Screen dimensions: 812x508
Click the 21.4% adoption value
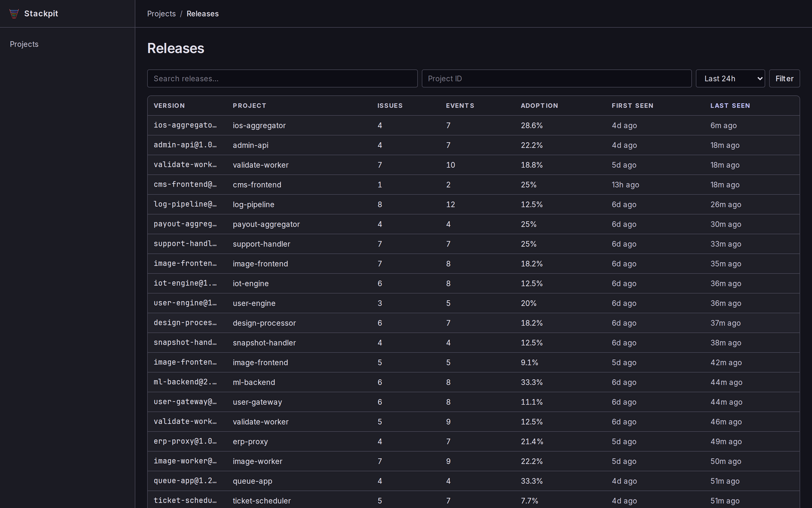(x=532, y=442)
